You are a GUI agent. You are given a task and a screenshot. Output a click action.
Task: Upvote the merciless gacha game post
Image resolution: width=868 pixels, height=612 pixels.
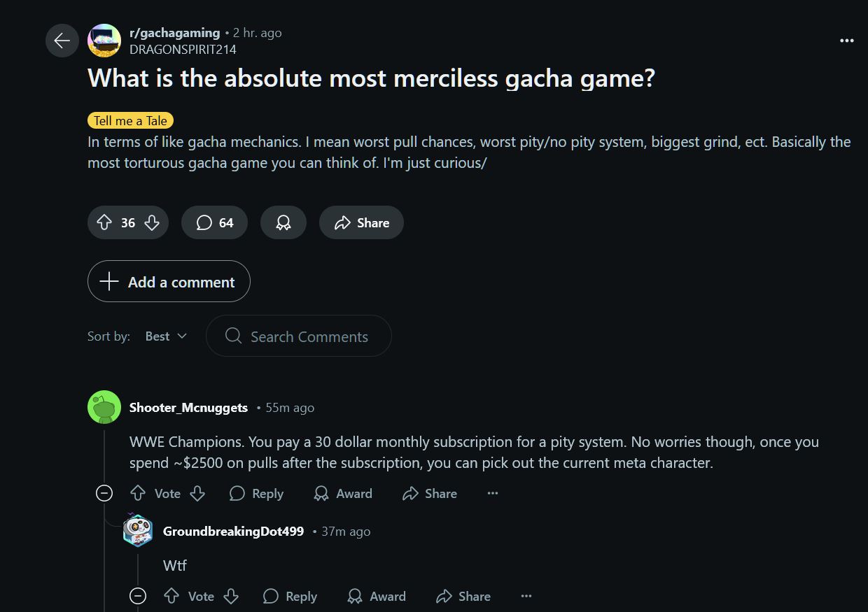tap(104, 222)
